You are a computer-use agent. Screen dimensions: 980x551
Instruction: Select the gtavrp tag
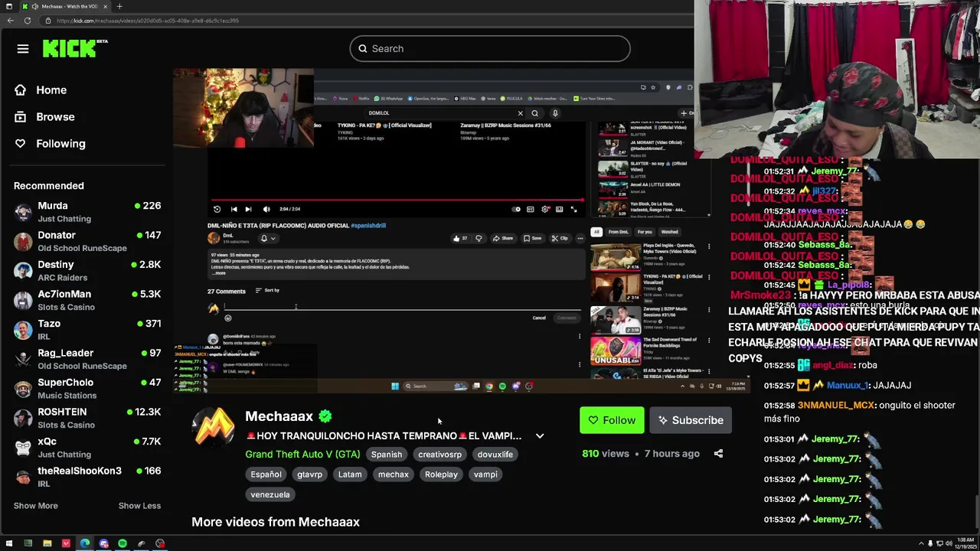pyautogui.click(x=309, y=474)
